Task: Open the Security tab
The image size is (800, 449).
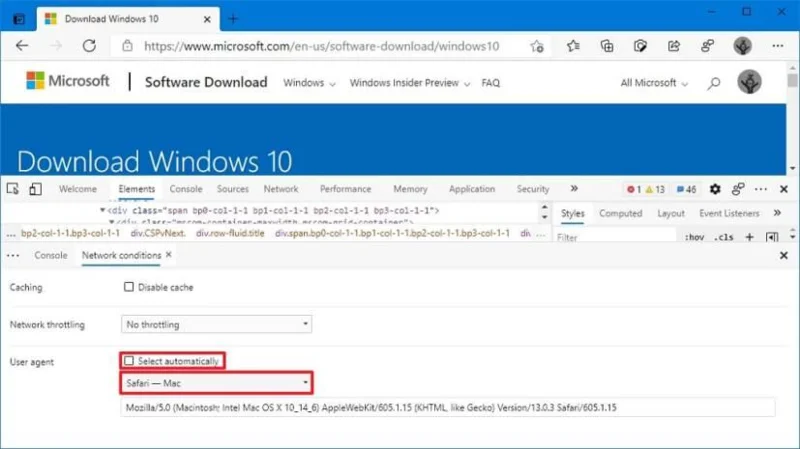Action: [533, 189]
